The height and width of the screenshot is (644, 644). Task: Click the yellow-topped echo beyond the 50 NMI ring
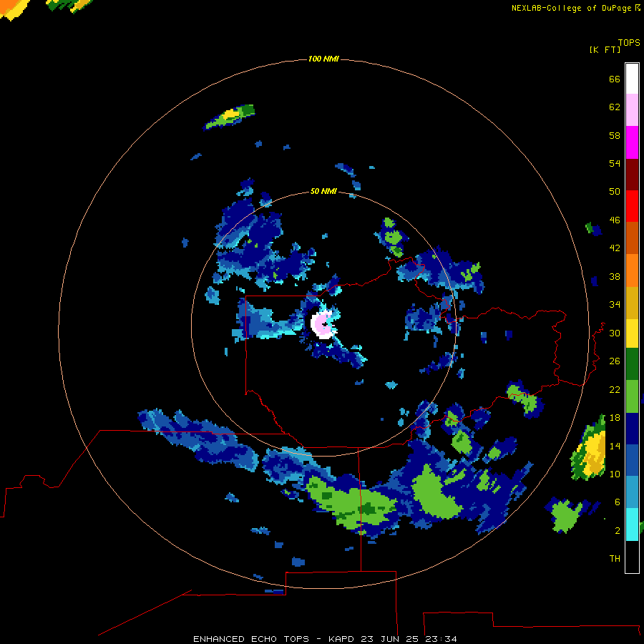[x=229, y=117]
